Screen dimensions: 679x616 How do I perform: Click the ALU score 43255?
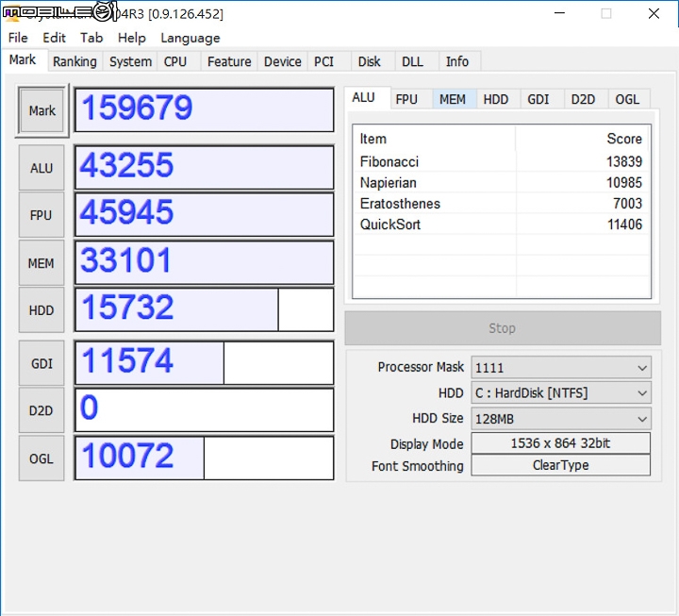click(205, 168)
